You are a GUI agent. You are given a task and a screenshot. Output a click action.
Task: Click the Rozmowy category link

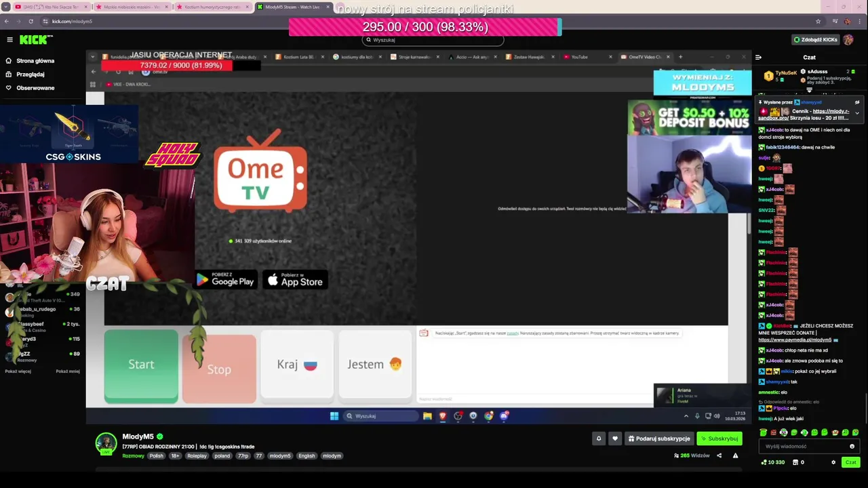click(x=133, y=455)
